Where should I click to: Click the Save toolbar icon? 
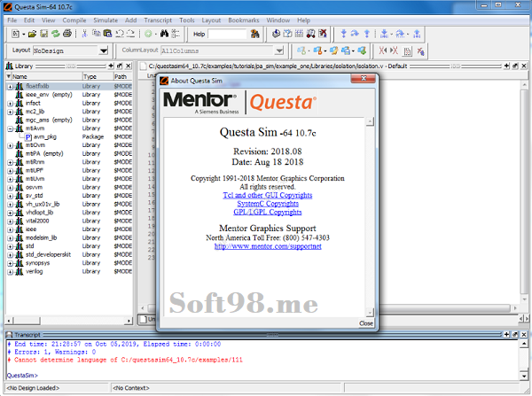(43, 34)
